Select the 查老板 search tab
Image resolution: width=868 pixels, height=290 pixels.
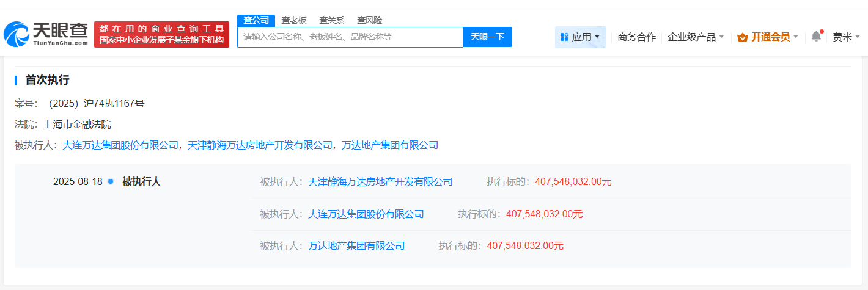294,20
